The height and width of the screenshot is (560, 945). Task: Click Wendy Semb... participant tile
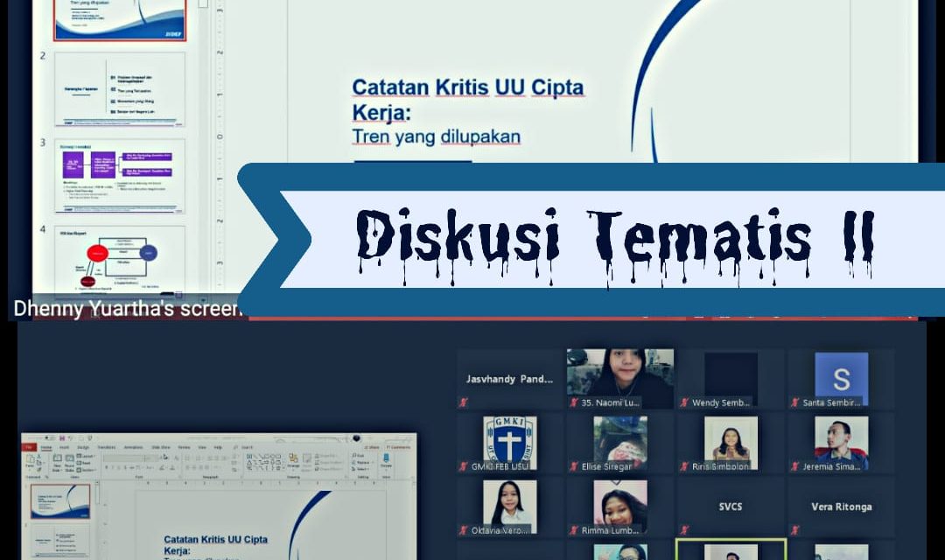(731, 379)
